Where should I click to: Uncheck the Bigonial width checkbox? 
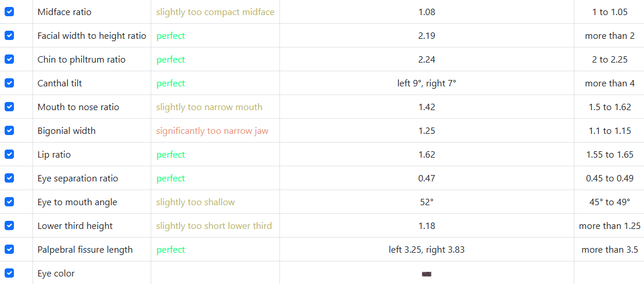click(x=9, y=130)
